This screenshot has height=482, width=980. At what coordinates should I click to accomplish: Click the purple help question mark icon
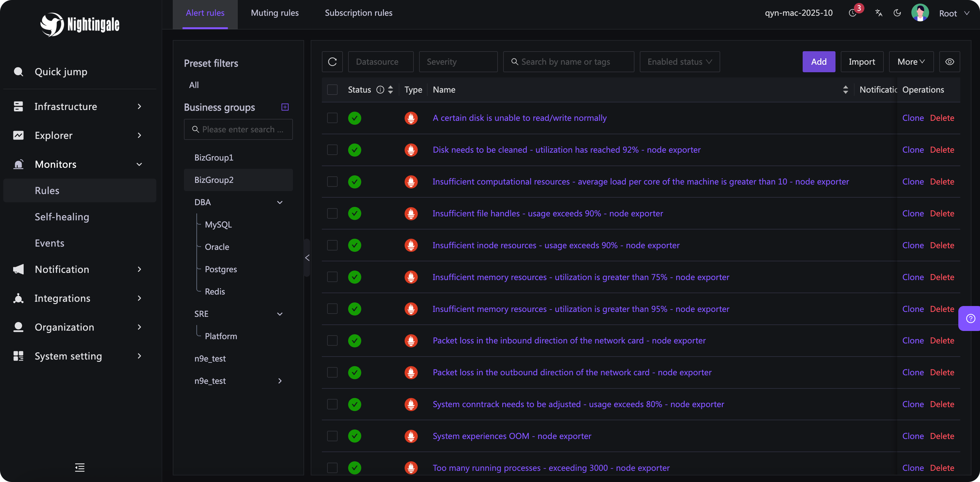[970, 318]
